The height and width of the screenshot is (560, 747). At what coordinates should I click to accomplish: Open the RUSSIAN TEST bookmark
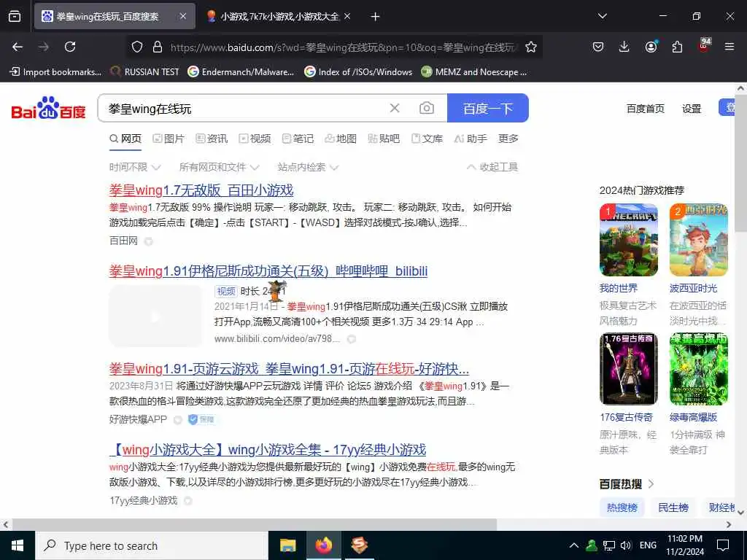pyautogui.click(x=144, y=72)
